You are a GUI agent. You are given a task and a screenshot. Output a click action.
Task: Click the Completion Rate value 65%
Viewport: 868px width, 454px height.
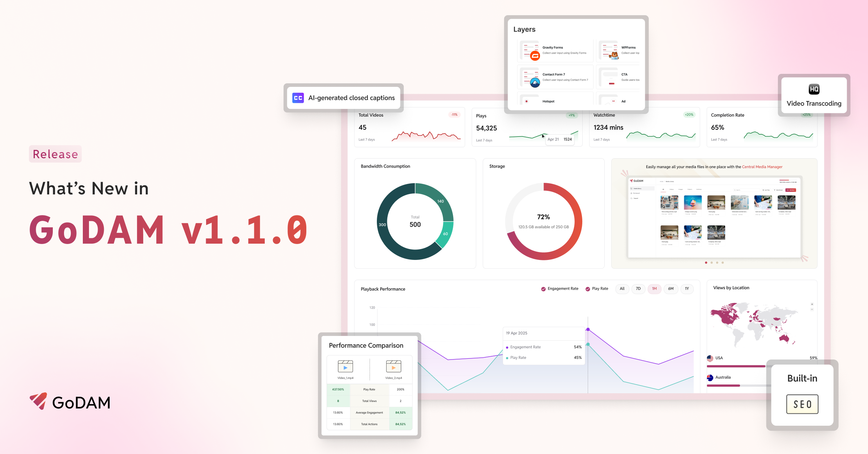[x=718, y=127]
